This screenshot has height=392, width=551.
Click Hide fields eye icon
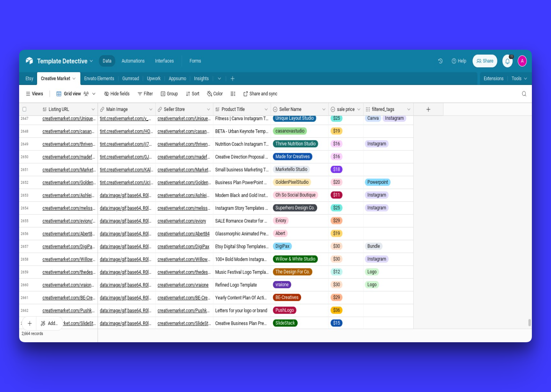tap(106, 94)
